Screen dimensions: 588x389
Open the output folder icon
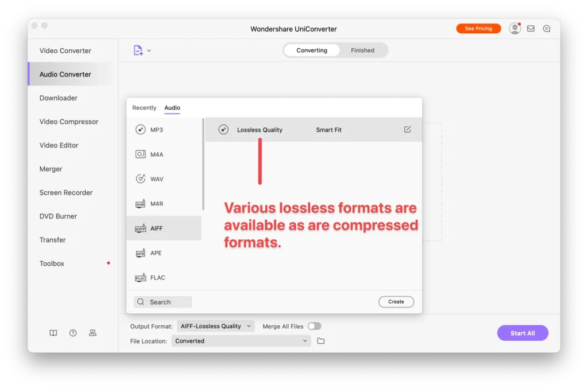pyautogui.click(x=321, y=341)
